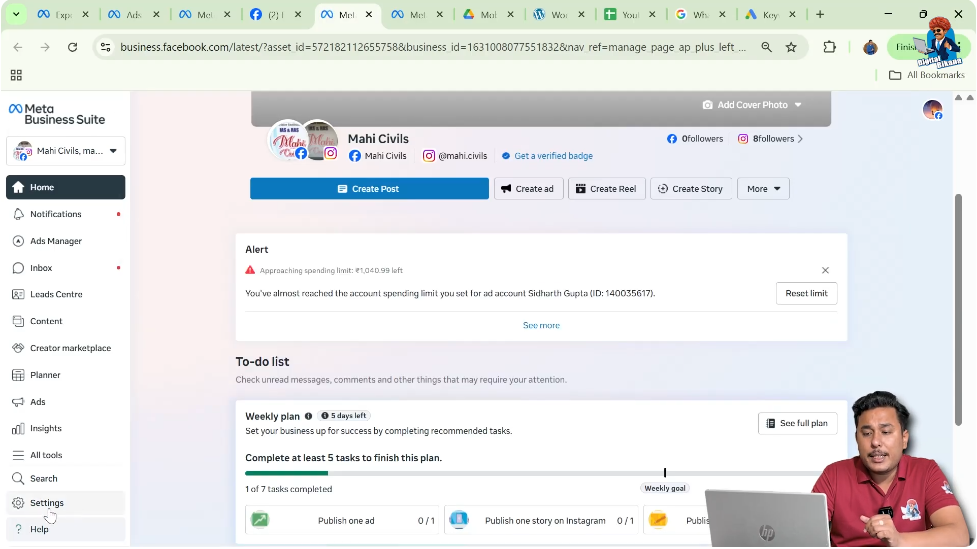Click the Weekly plan info icon
This screenshot has width=977, height=549.
[308, 416]
